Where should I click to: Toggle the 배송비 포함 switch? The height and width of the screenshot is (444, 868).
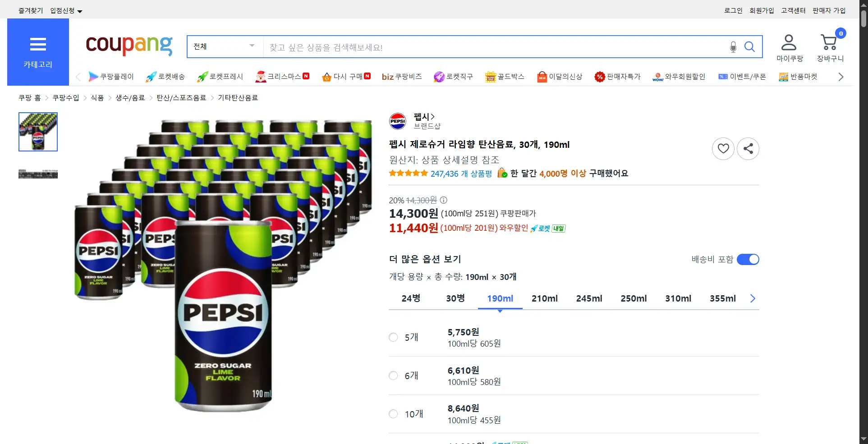(x=748, y=259)
